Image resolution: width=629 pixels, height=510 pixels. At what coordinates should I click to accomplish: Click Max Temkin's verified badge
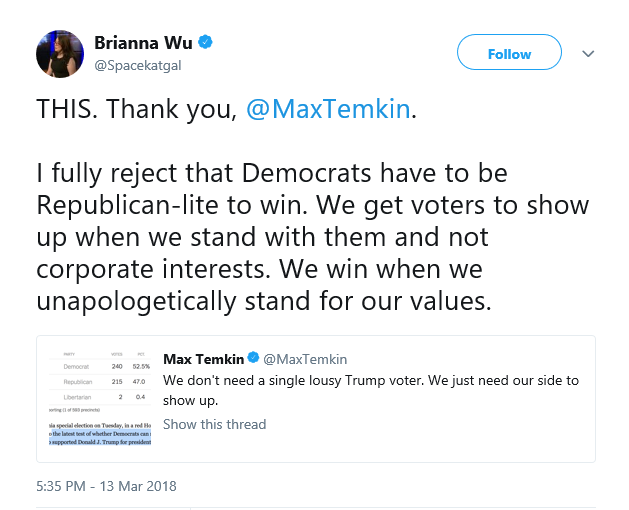coord(253,358)
